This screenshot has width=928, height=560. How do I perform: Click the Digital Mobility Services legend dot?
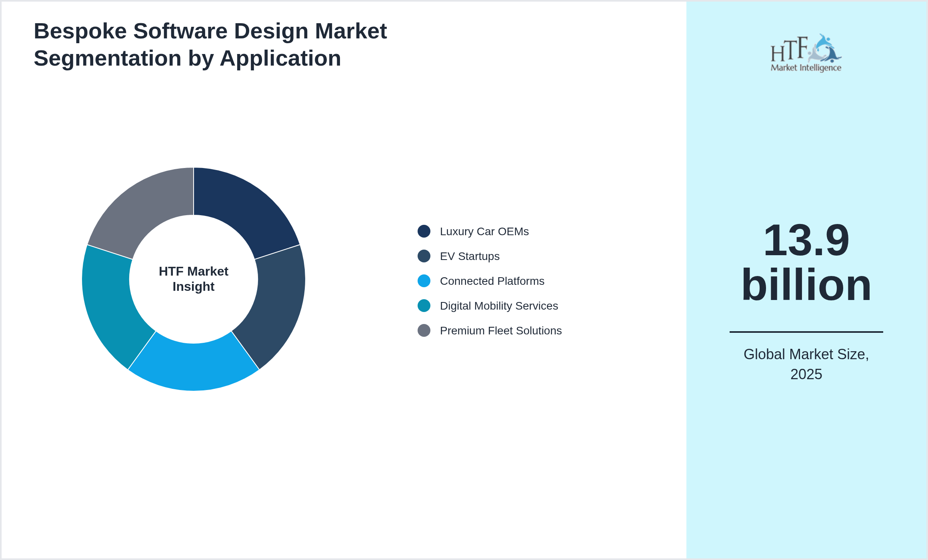tap(424, 306)
